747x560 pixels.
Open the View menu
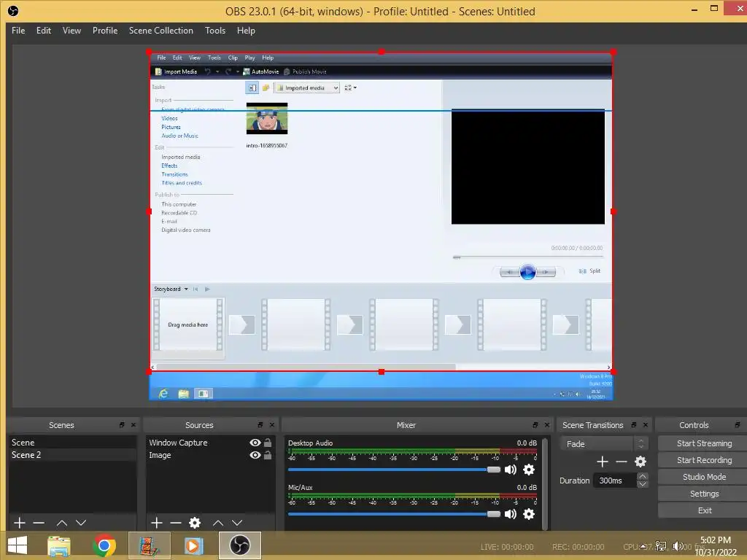pyautogui.click(x=71, y=31)
